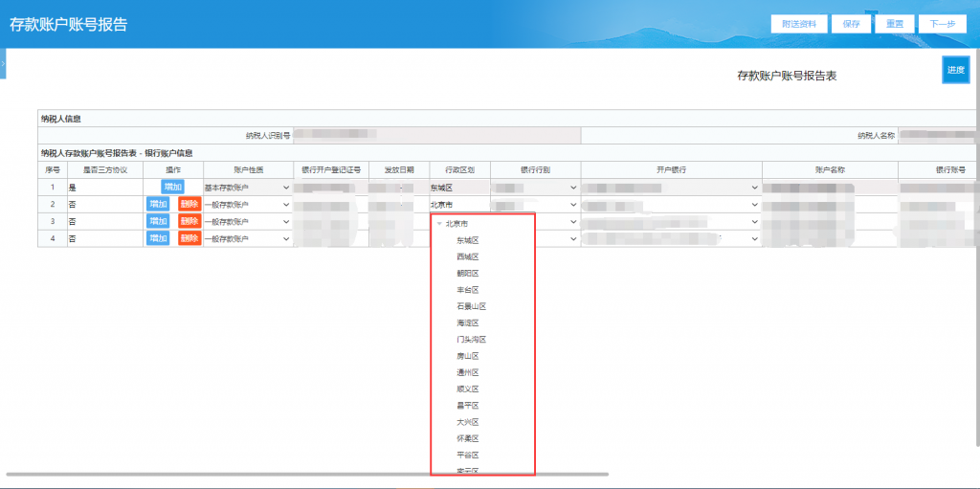
Task: Select 昌平区 from the region list
Action: click(x=467, y=406)
